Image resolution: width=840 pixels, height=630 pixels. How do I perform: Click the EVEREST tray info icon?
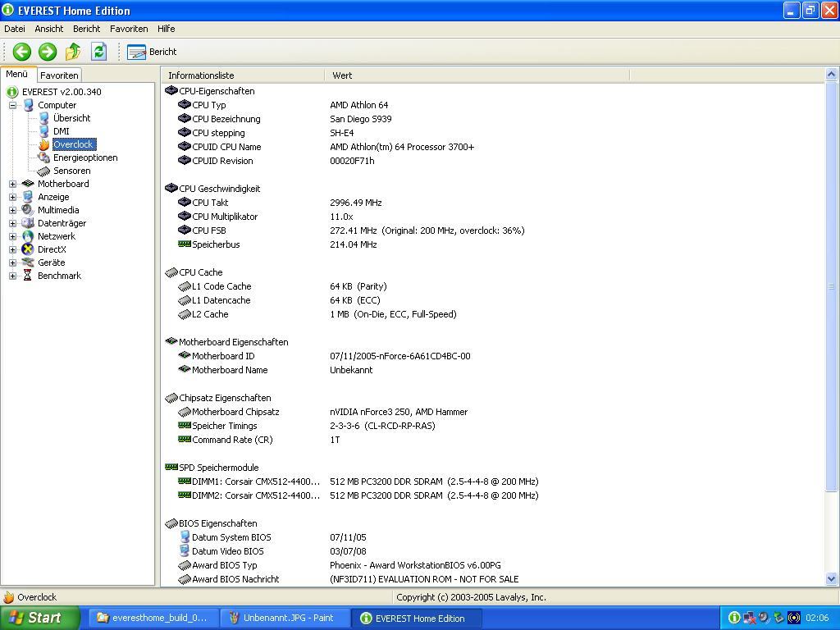(x=734, y=618)
